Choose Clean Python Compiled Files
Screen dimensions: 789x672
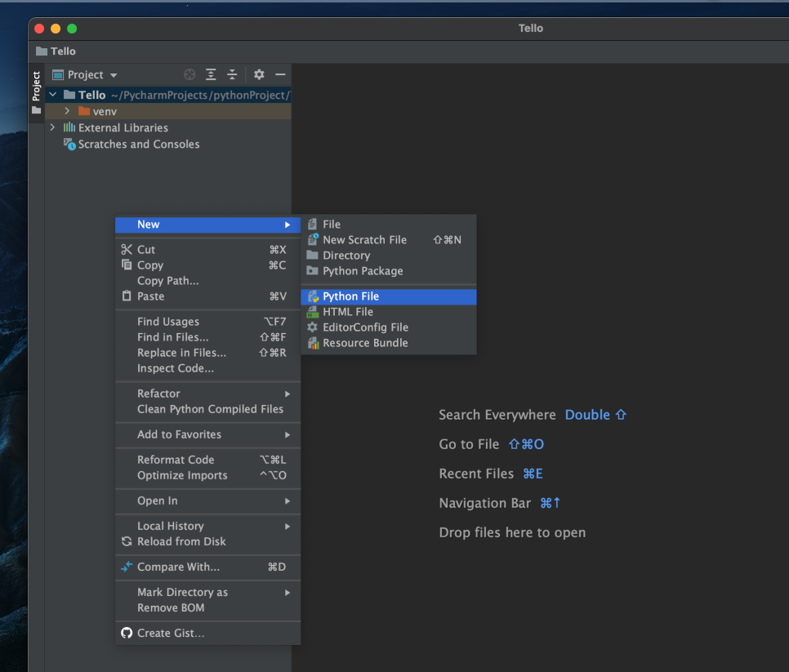click(x=207, y=409)
